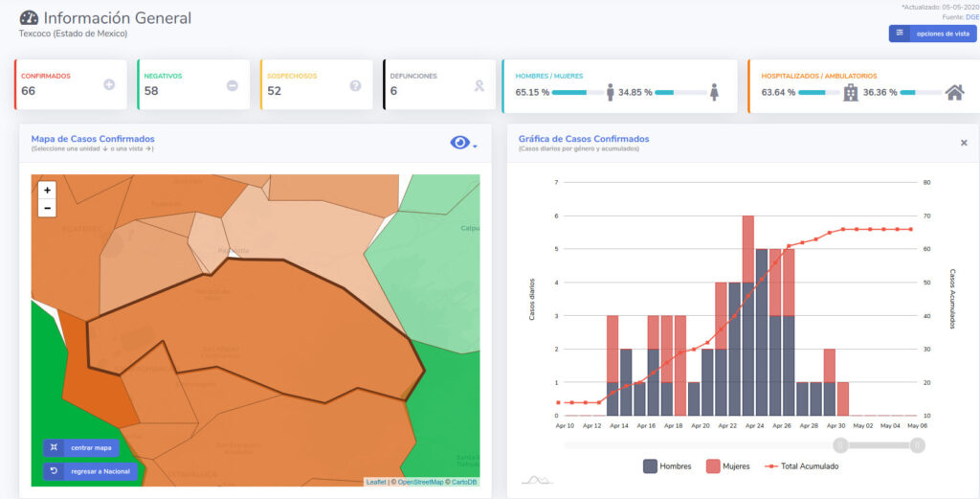
Task: Click the right handle of date range slider
Action: [x=917, y=444]
